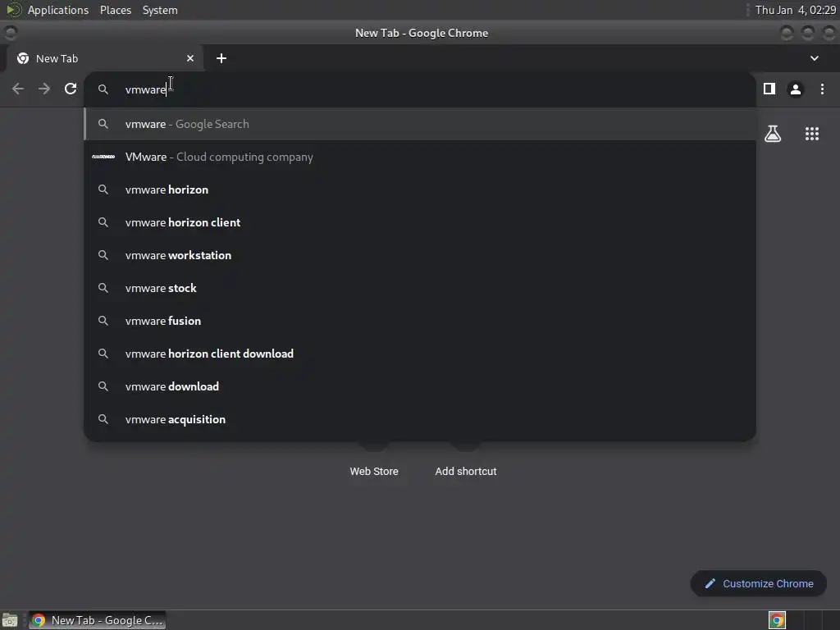Expand the tab search chevron
The image size is (840, 630).
click(815, 58)
